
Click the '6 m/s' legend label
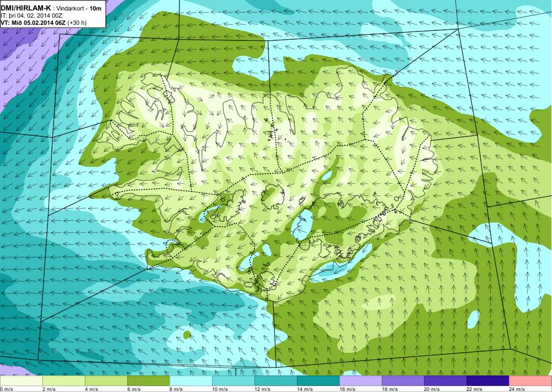[x=134, y=389]
